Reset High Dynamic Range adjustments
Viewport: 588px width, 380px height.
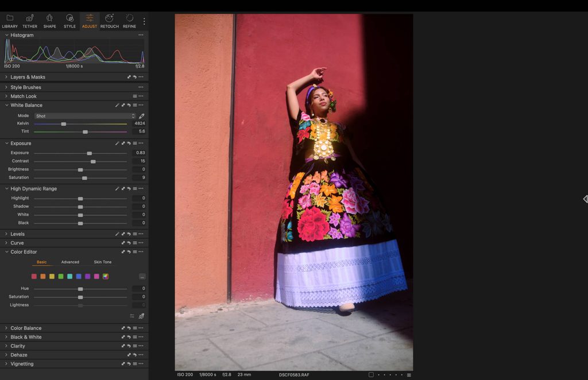[129, 188]
